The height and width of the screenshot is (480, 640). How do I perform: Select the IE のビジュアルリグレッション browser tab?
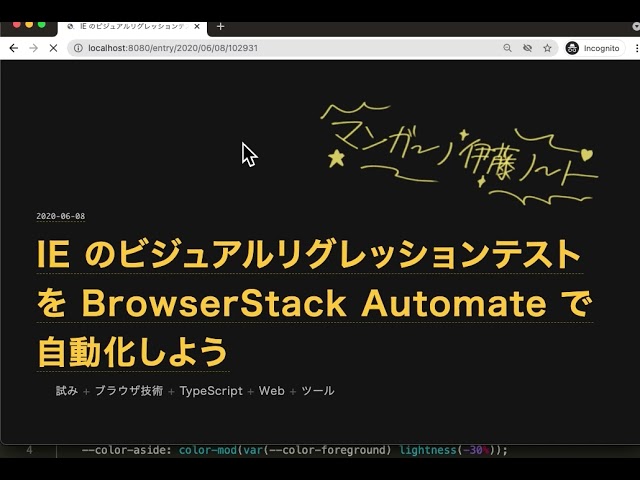133,27
